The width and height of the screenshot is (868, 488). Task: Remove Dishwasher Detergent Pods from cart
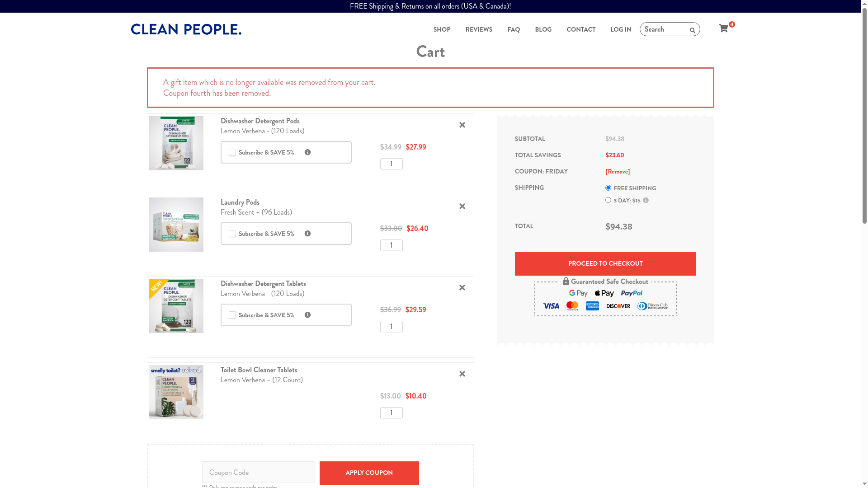point(462,125)
